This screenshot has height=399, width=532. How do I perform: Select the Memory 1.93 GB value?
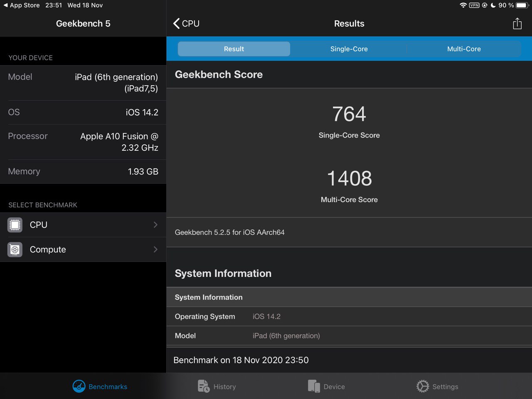pyautogui.click(x=143, y=172)
